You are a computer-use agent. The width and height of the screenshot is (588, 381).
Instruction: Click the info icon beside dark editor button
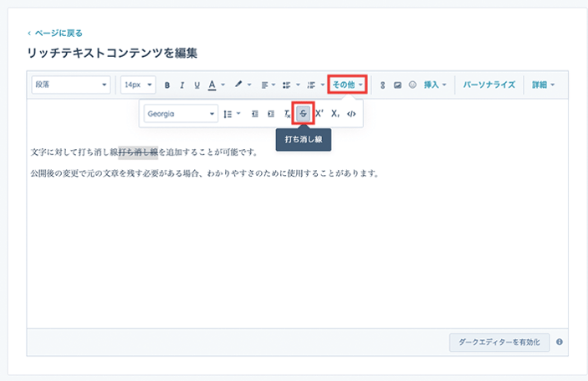pyautogui.click(x=559, y=342)
